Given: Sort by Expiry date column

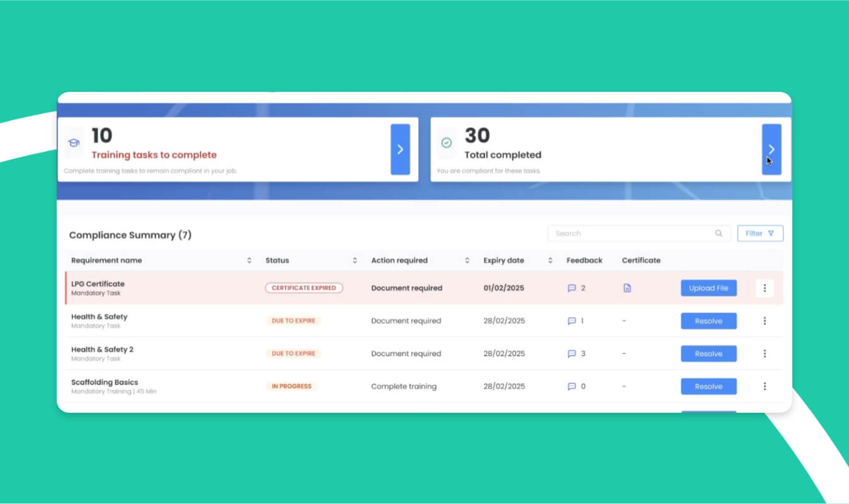Looking at the screenshot, I should coord(550,260).
